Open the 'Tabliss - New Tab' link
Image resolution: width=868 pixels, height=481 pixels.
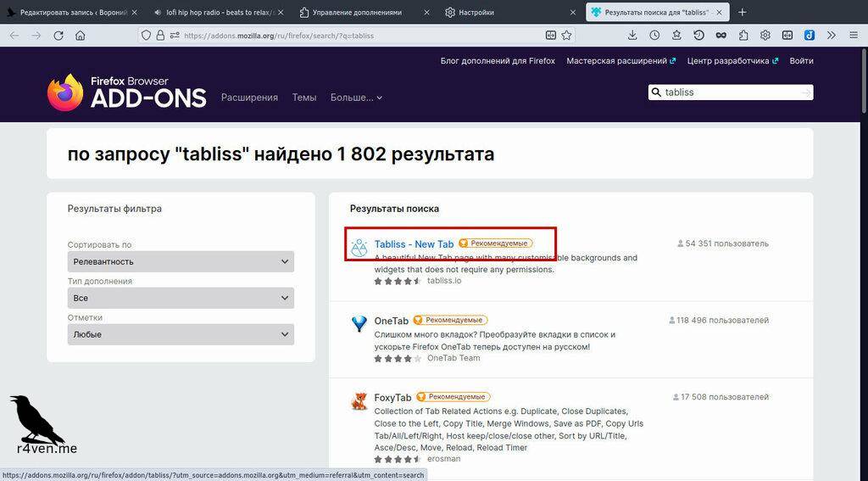(414, 244)
